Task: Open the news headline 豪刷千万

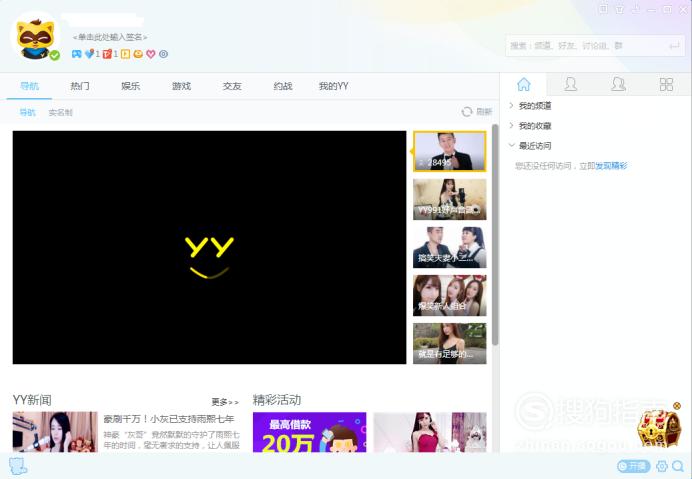Action: click(169, 419)
